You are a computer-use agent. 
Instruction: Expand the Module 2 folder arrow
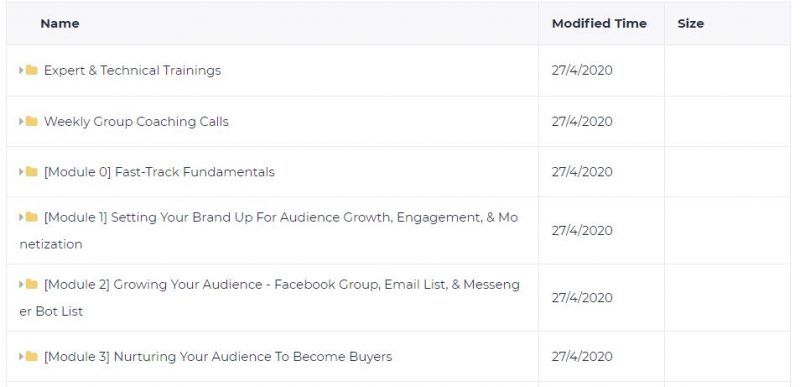pos(21,284)
